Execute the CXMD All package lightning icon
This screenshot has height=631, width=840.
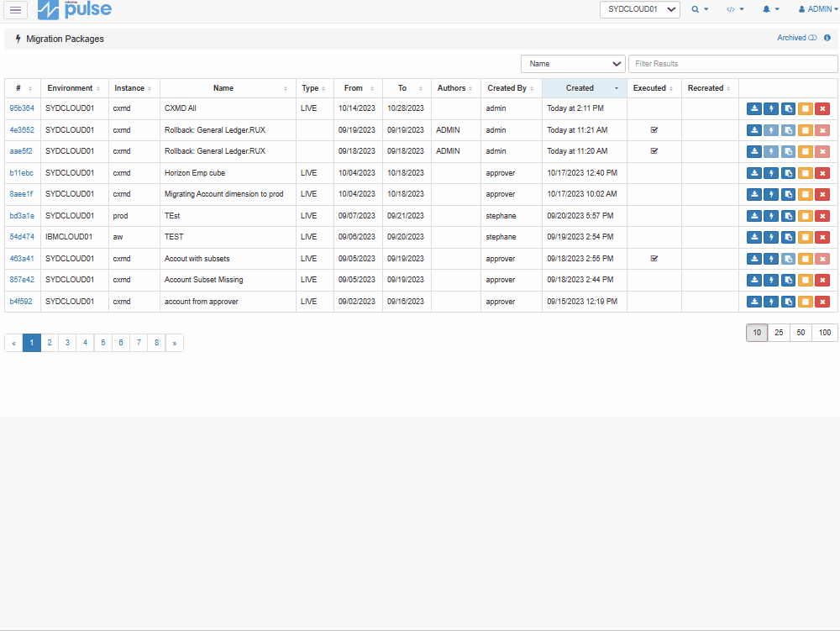[771, 108]
